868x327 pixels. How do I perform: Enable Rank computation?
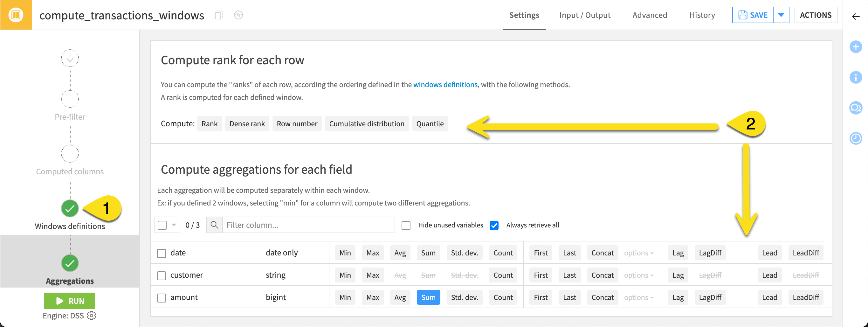(x=209, y=124)
